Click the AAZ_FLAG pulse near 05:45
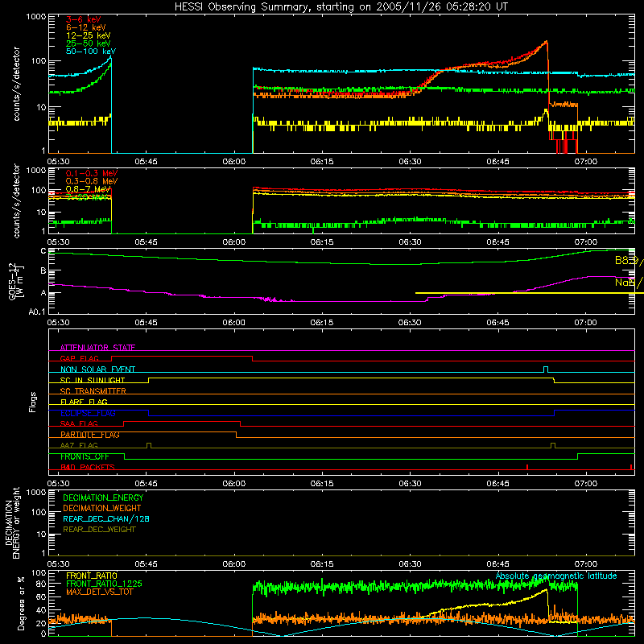 [149, 445]
